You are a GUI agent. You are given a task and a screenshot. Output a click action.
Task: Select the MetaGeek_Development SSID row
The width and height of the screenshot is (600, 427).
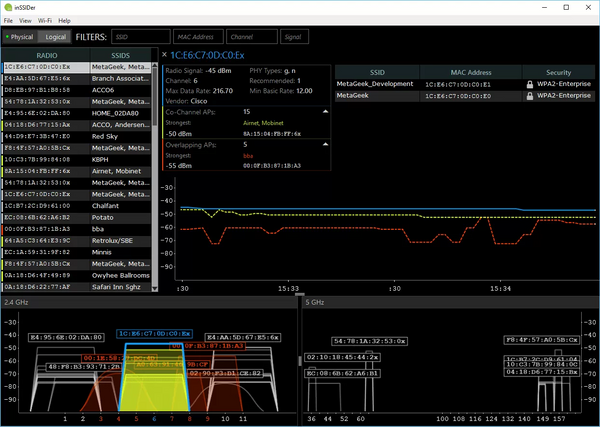coord(465,84)
